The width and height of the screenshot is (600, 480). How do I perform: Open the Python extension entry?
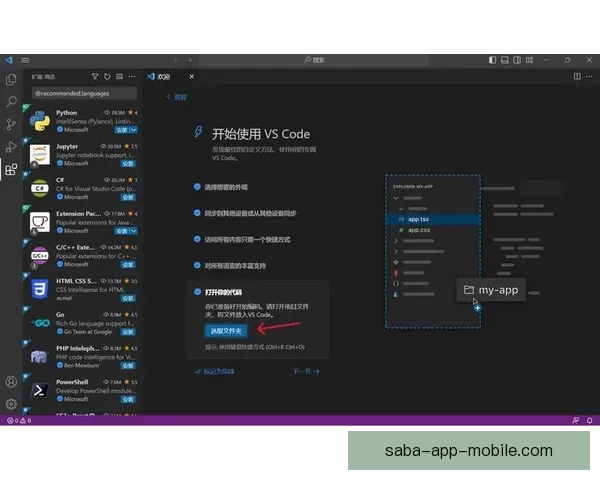tap(83, 121)
